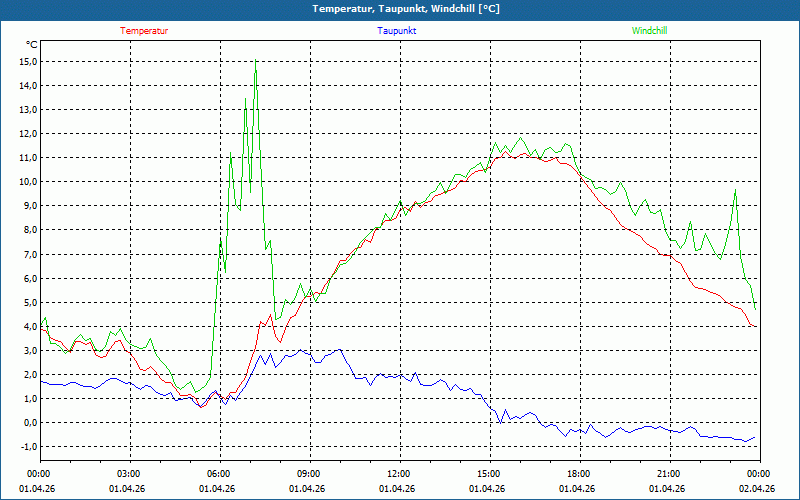The height and width of the screenshot is (500, 800).
Task: Click the 7,0 y-axis value label
Action: [x=30, y=254]
